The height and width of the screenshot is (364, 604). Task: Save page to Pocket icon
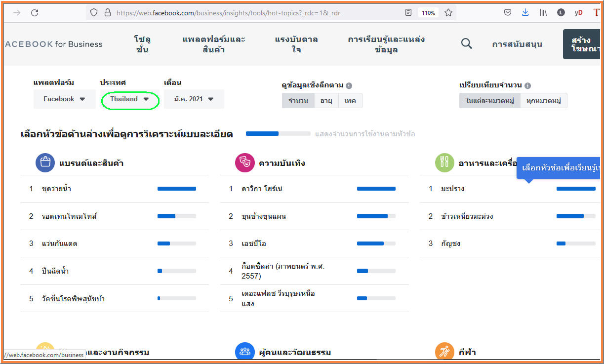508,13
